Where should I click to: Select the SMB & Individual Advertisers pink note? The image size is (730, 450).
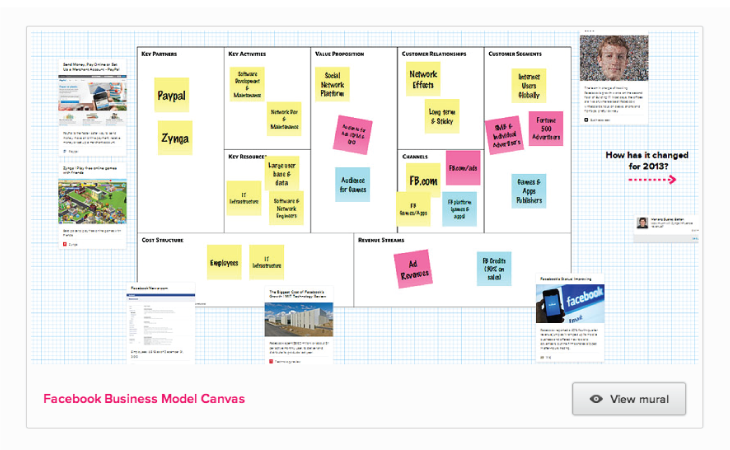pos(505,135)
